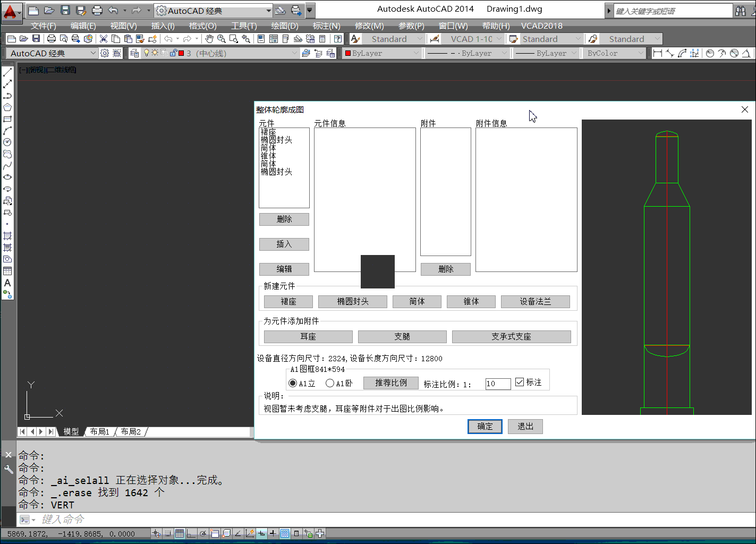Open the ByLayer lineweight dropdown
Viewport: 756px width, 544px height.
(546, 53)
